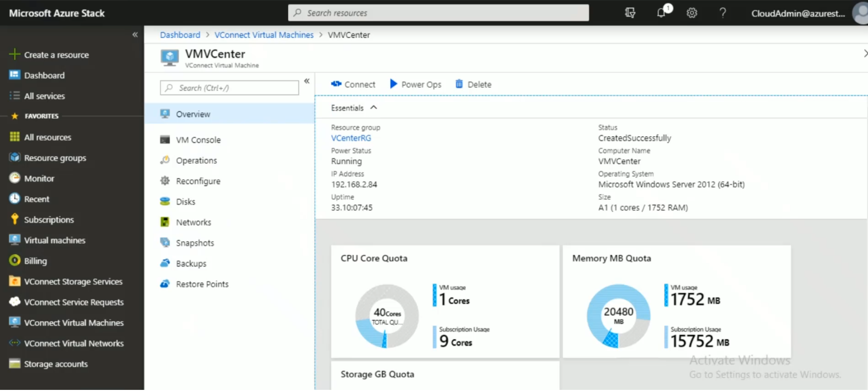Click the Memory MB Quota donut chart

point(618,316)
